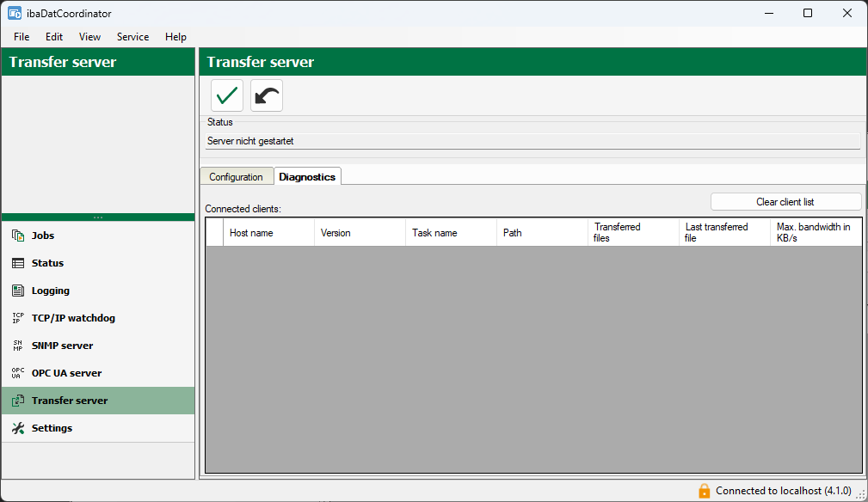868x502 pixels.
Task: Clear the connected client list
Action: 785,202
